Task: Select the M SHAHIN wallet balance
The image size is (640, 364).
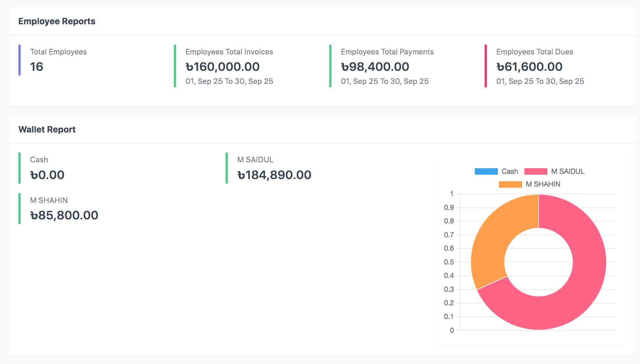Action: pos(64,215)
